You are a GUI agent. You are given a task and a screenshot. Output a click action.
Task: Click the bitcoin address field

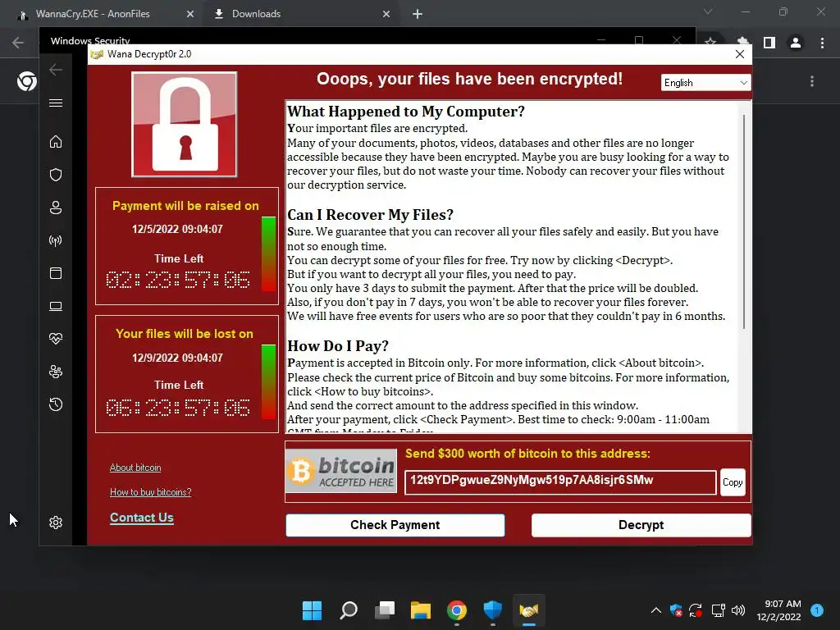pos(560,482)
